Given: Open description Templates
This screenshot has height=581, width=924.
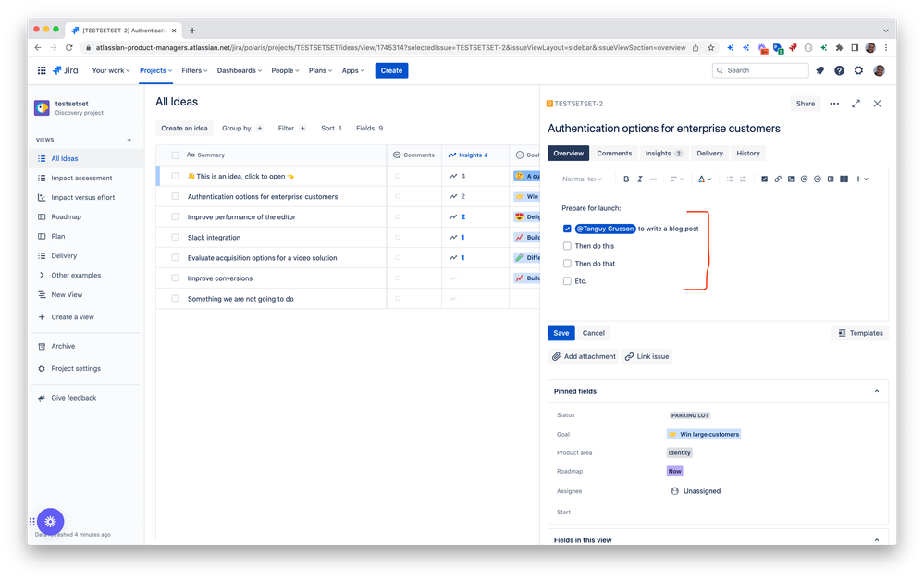Looking at the screenshot, I should pyautogui.click(x=860, y=333).
